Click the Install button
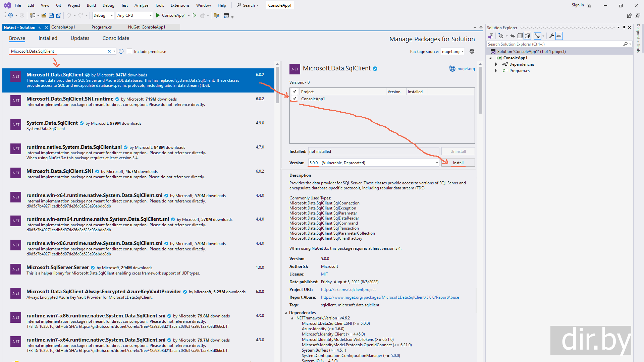The width and height of the screenshot is (644, 362). (x=458, y=163)
